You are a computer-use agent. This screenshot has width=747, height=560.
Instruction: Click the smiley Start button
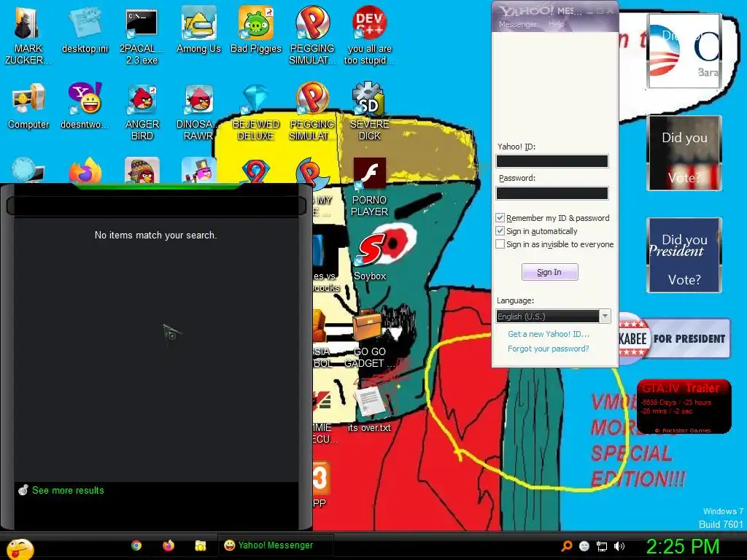click(x=20, y=548)
